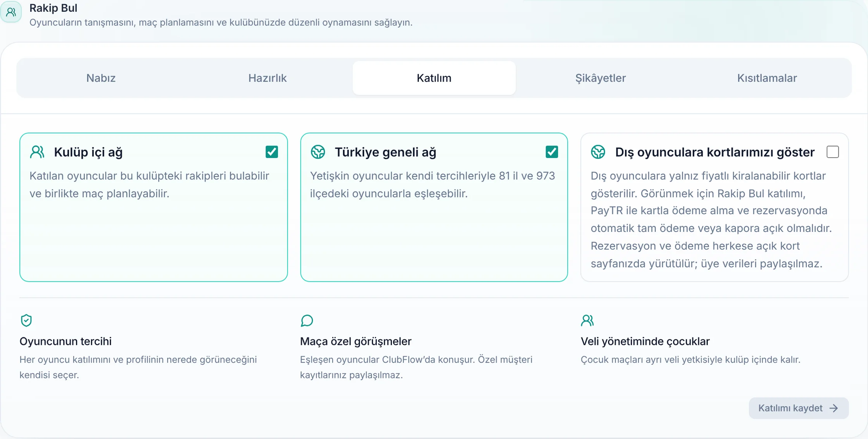Click the Rakip Bul header people icon

pos(11,12)
